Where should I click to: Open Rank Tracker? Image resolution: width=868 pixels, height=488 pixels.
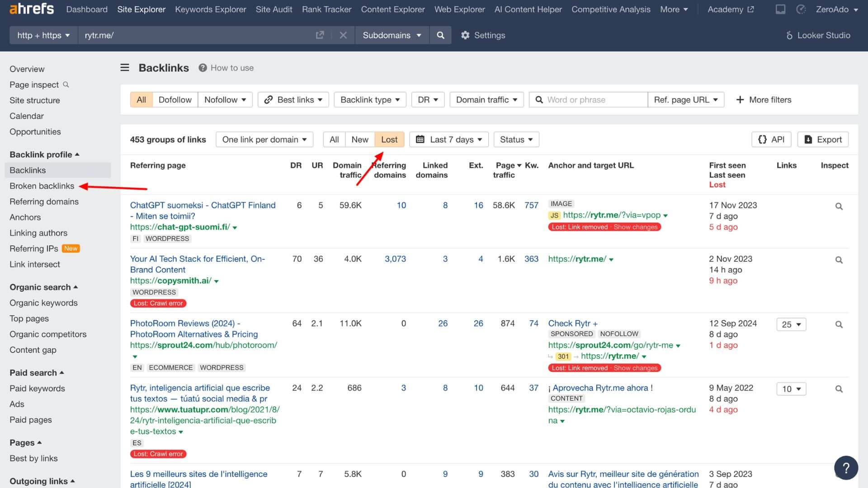[x=326, y=9]
